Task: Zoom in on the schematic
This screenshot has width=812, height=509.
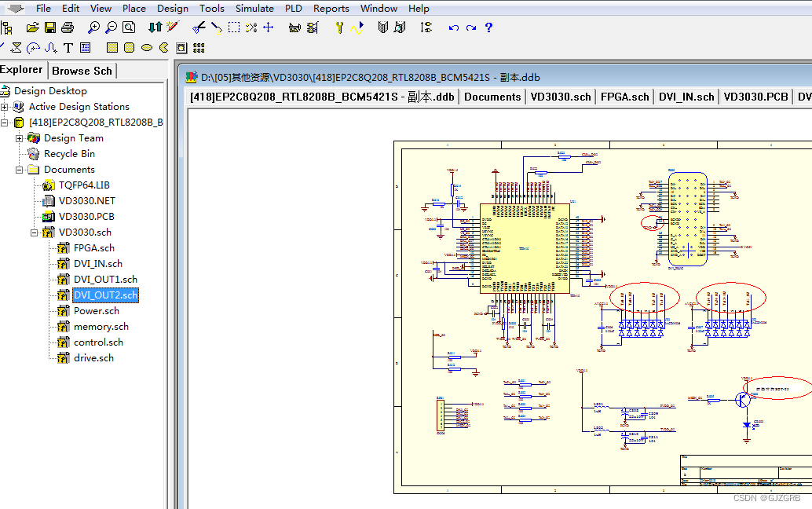Action: (x=93, y=27)
